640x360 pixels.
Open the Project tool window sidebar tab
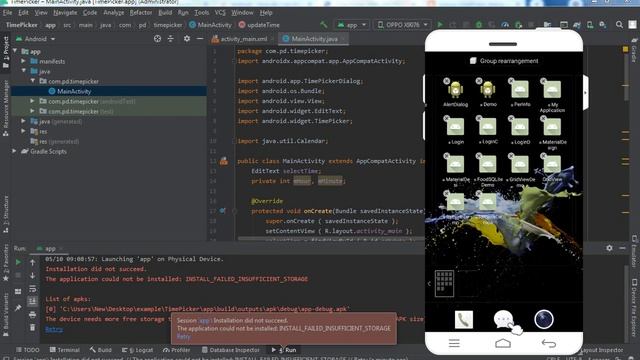click(x=6, y=53)
